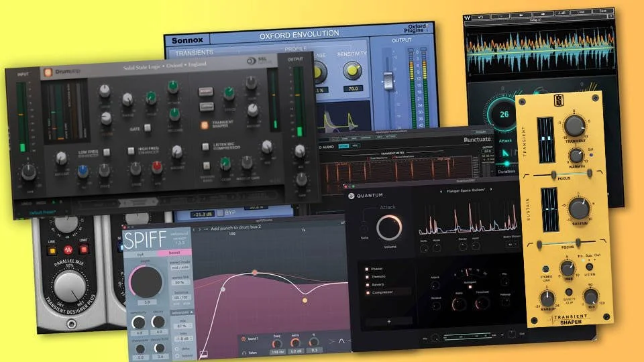Screen dimensions: 644x362
Task: Open the Waves help question mark
Action: click(611, 16)
